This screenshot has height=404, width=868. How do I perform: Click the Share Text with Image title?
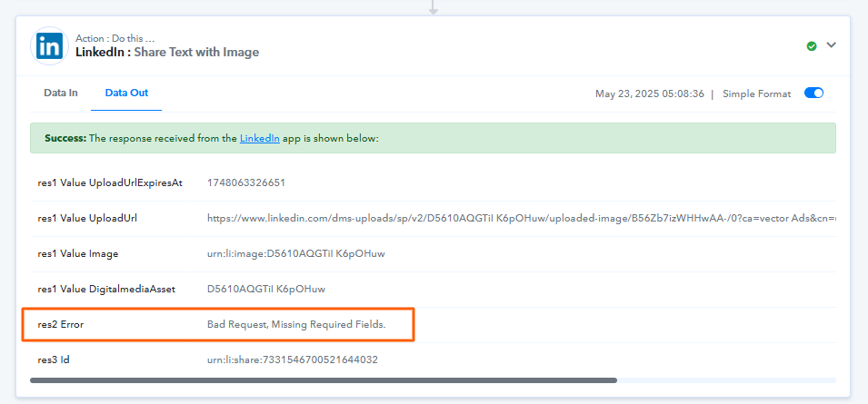pos(196,53)
